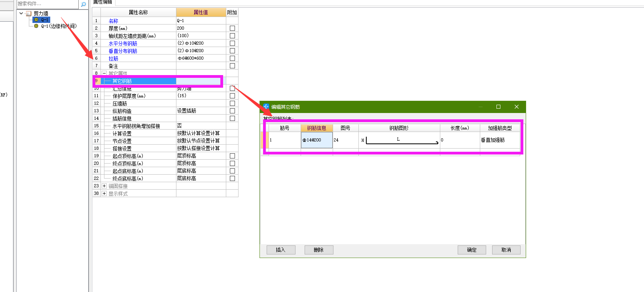Click the 垂直加强筋 type cell
Image resolution: width=644 pixels, height=292 pixels.
[500, 140]
